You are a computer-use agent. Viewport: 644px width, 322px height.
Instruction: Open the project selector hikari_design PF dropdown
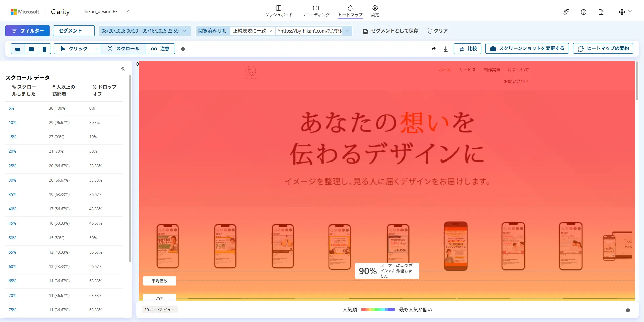click(106, 11)
